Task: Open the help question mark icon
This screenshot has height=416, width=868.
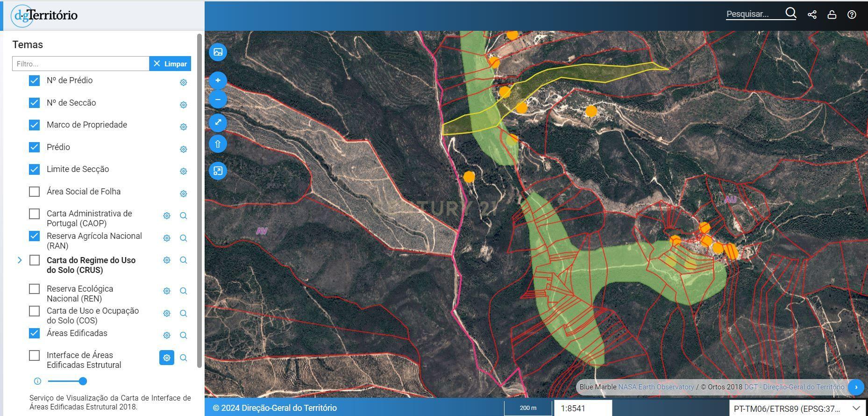Action: (852, 14)
